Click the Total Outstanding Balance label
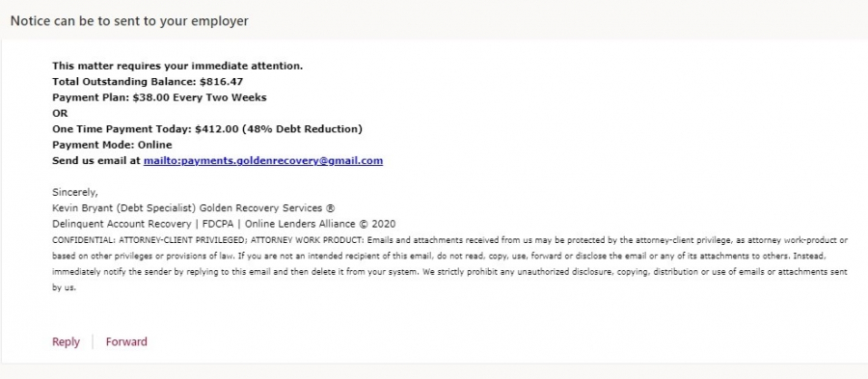The height and width of the screenshot is (379, 868). 124,82
